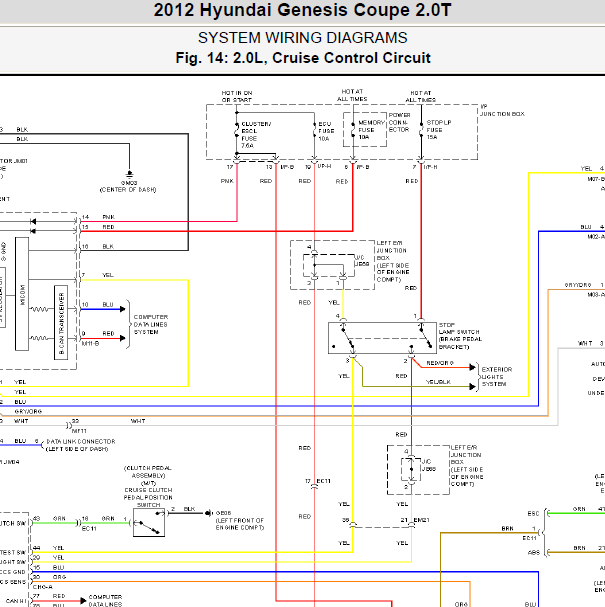Click the diode symbol on pin 14 line
Viewport: 605px width, 607px height.
33,221
